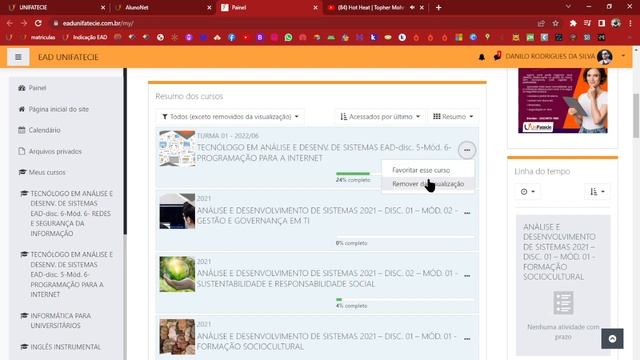Click actions menu for Programação para a Internet
Image resolution: width=640 pixels, height=360 pixels.
click(467, 150)
